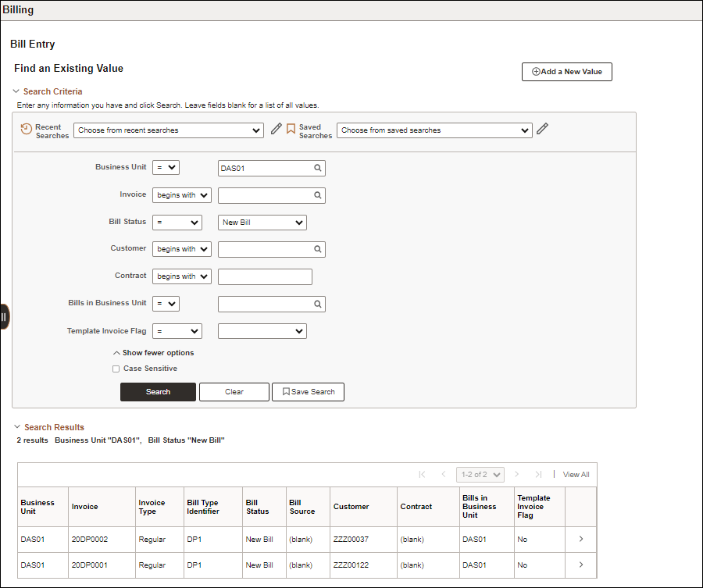
Task: Open the 1-2 of 2 page dropdown
Action: click(480, 475)
